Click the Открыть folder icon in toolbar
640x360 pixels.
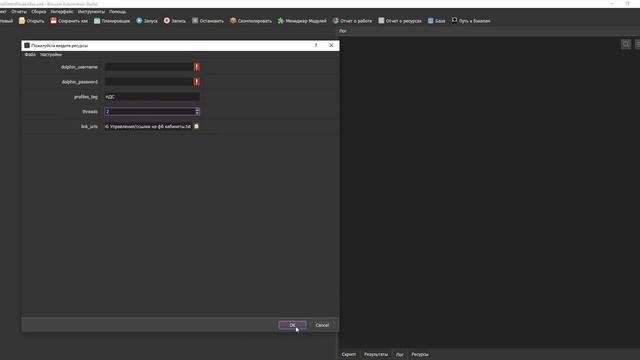tap(22, 20)
